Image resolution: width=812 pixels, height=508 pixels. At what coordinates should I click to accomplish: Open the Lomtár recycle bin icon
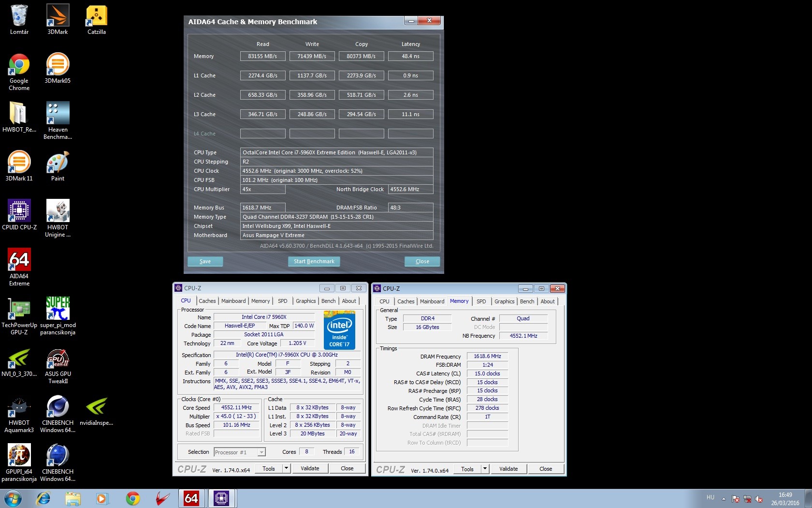click(x=19, y=19)
